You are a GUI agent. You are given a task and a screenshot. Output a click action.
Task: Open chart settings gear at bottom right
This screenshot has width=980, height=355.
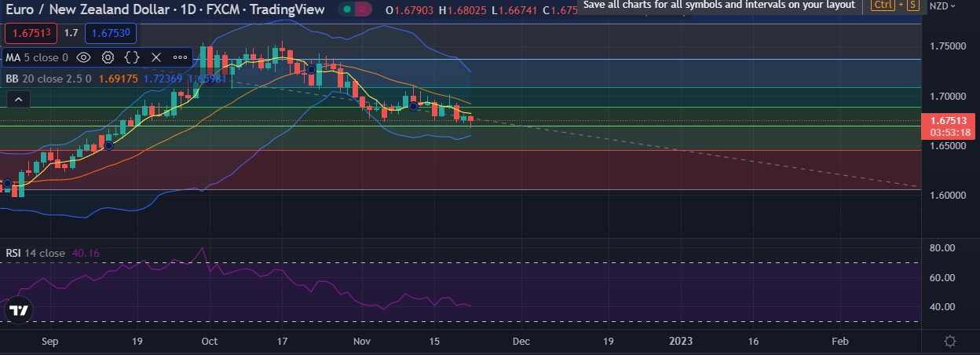click(x=950, y=341)
